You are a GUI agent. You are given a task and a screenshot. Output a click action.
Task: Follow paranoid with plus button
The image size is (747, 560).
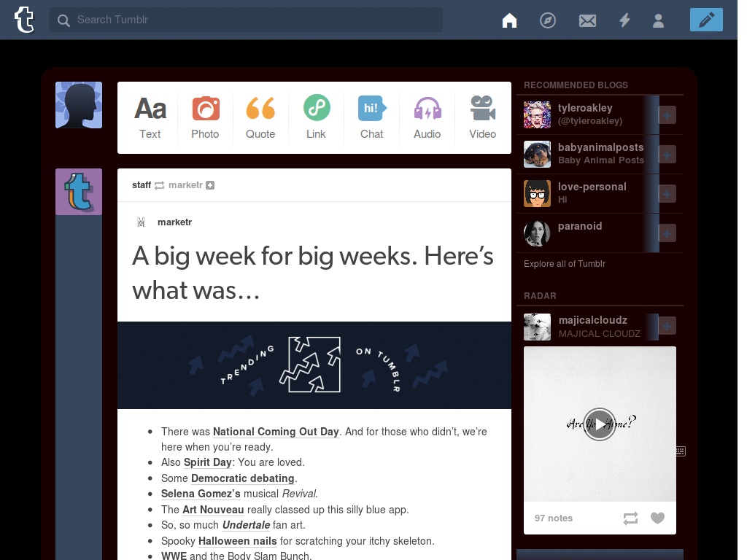pos(667,233)
